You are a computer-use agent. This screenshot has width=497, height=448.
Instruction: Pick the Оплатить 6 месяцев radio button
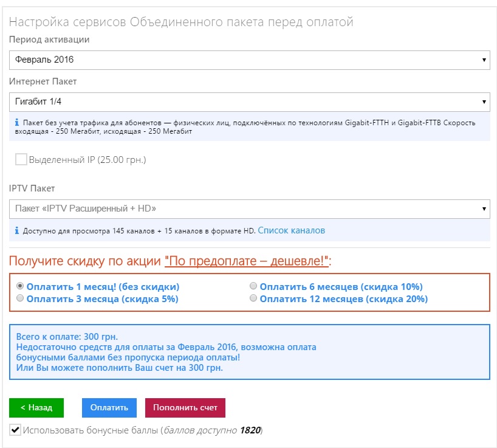pyautogui.click(x=253, y=286)
